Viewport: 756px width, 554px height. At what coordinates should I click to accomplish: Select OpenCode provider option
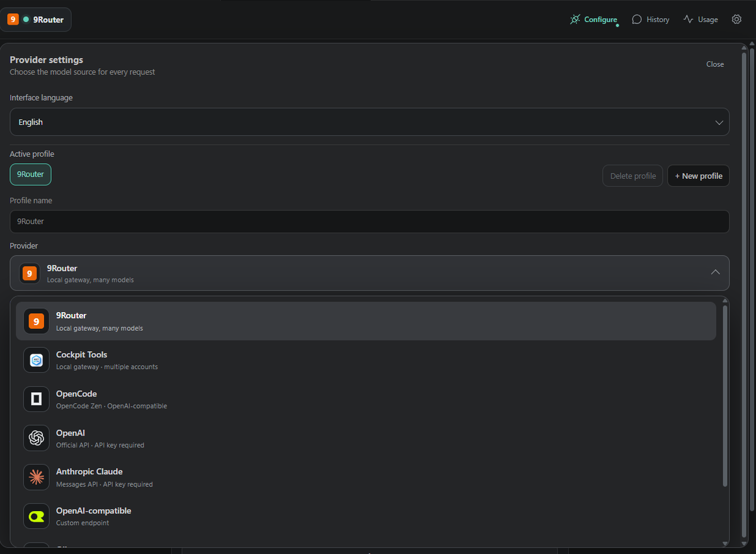[x=366, y=400]
